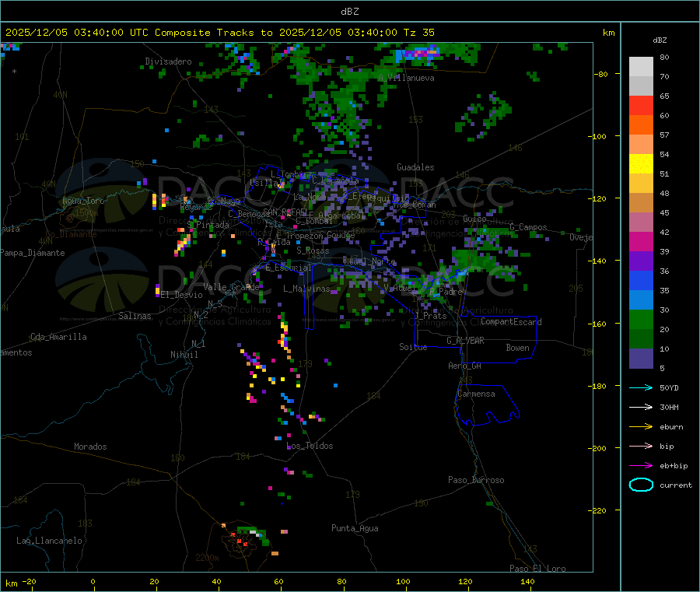Select the light grey 70–80 dBZ band

click(x=641, y=67)
